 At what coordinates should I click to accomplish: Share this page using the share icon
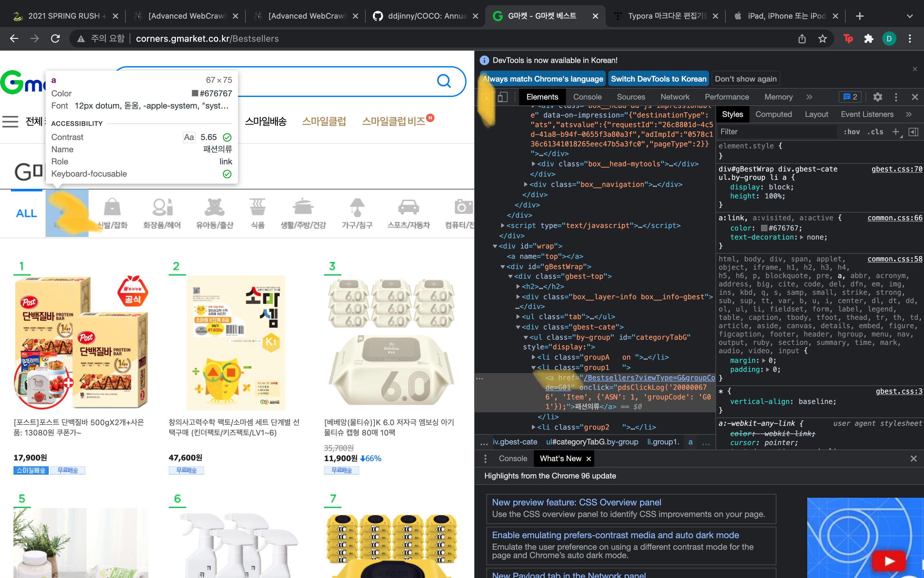(x=802, y=39)
